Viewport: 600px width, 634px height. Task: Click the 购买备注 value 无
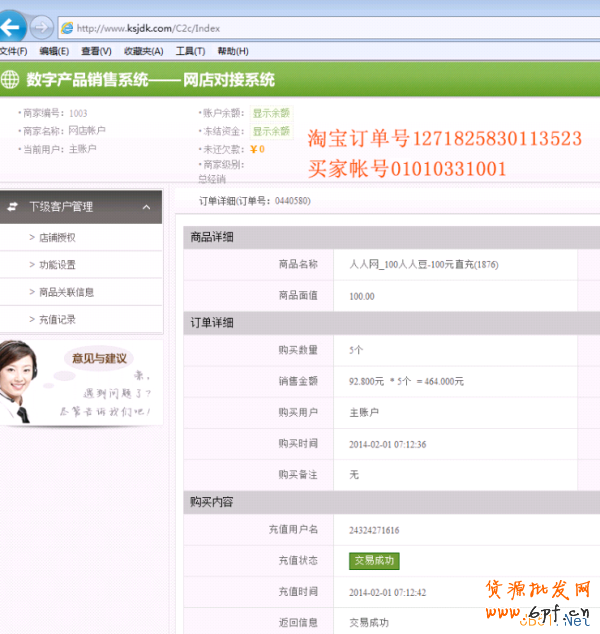coord(354,474)
